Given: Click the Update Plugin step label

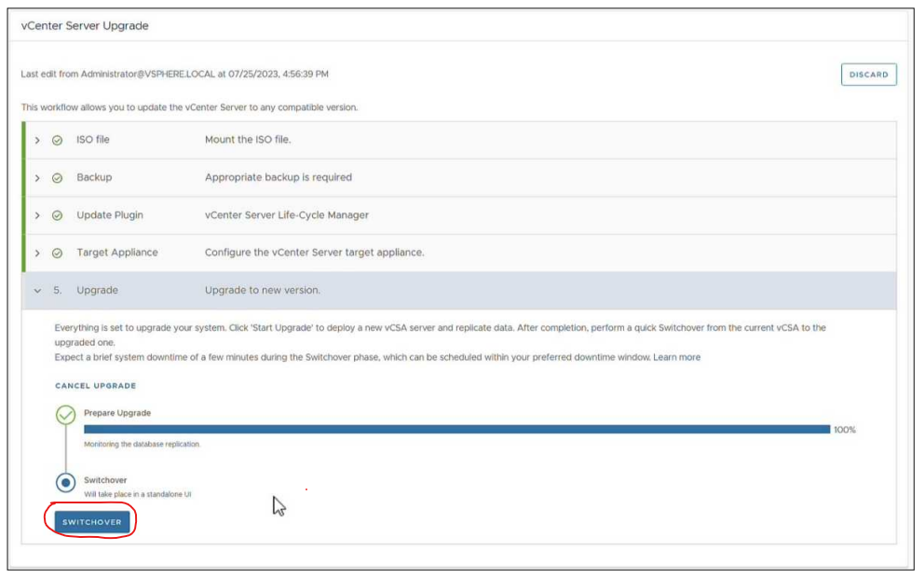Looking at the screenshot, I should click(x=109, y=215).
